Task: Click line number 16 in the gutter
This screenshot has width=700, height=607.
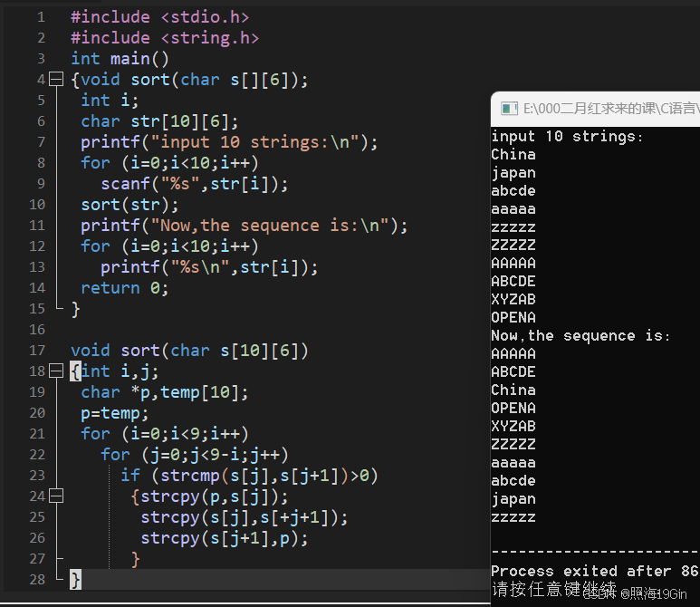Action: 37,330
